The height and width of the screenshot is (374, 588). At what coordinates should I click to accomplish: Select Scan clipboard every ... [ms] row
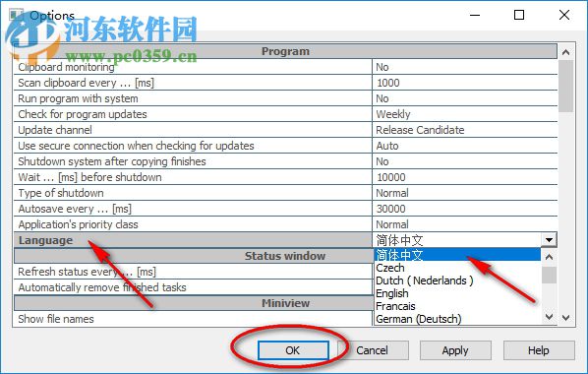coord(193,83)
